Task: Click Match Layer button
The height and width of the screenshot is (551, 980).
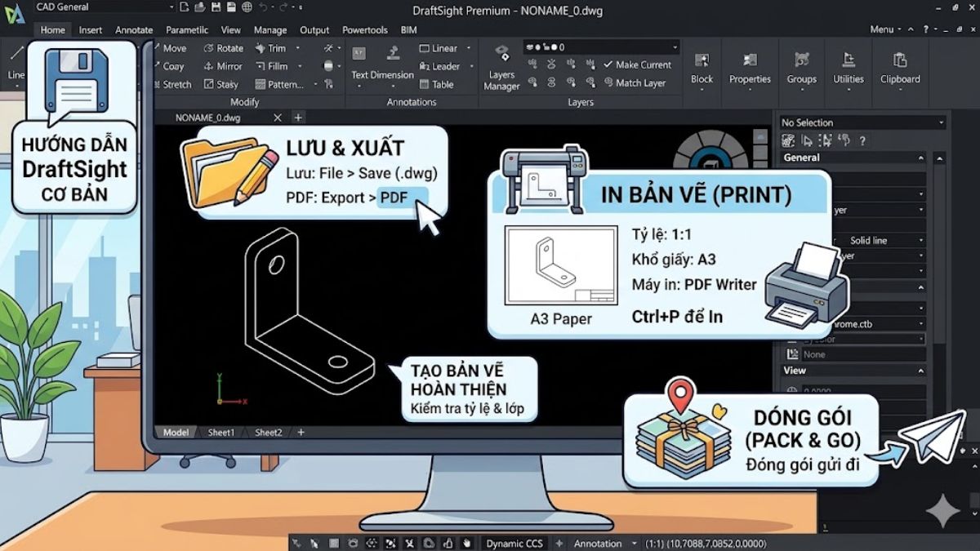Action: click(x=635, y=82)
